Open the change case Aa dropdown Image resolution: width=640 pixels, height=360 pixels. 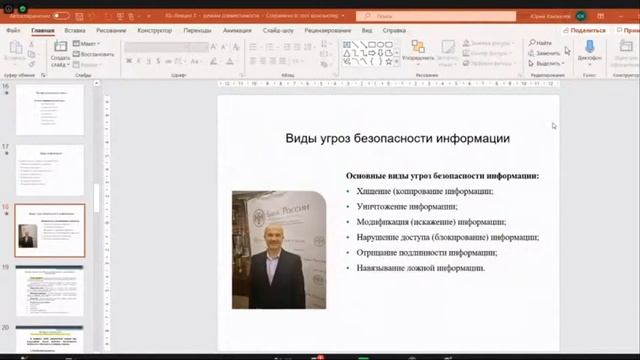(196, 61)
